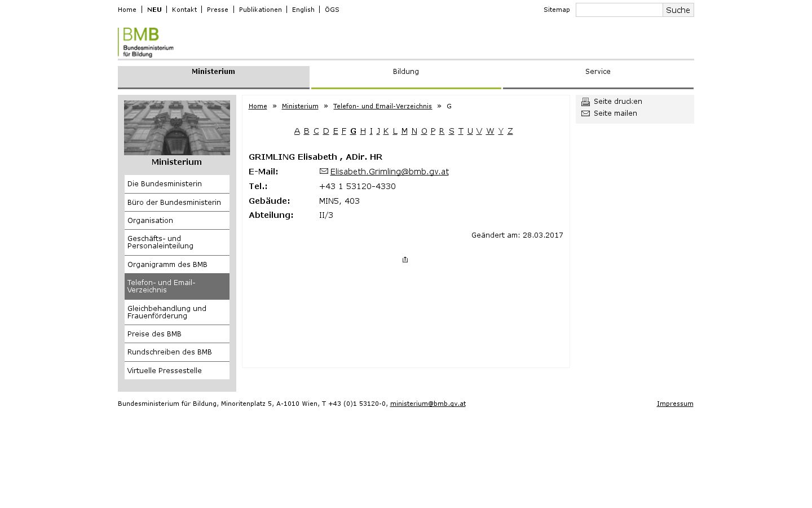812x508 pixels.
Task: Open Organigramm des BMB sidebar item
Action: tap(177, 264)
